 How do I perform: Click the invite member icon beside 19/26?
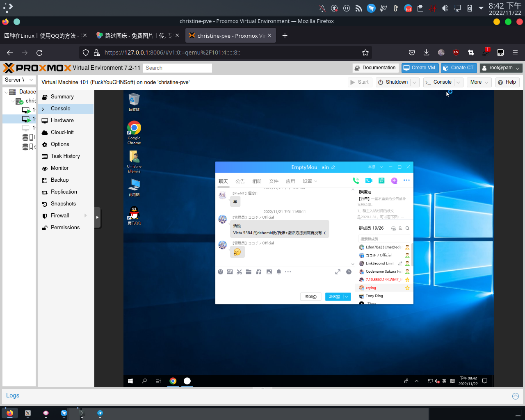tap(400, 228)
